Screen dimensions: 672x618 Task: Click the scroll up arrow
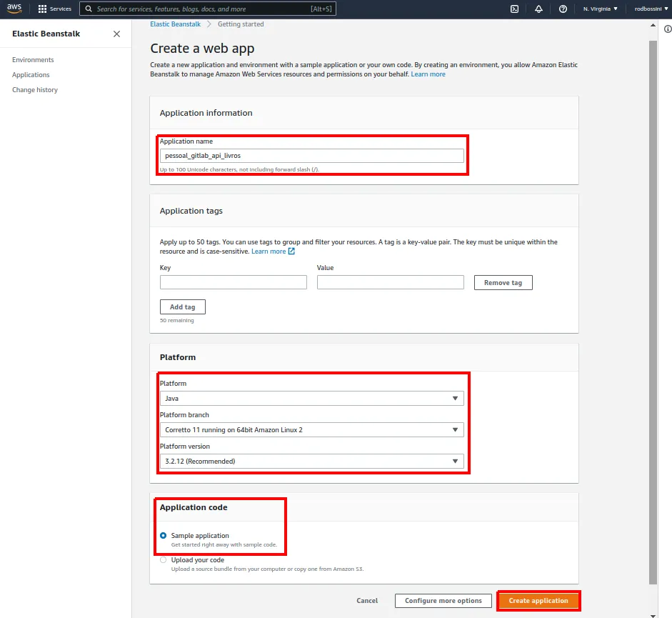coord(653,25)
